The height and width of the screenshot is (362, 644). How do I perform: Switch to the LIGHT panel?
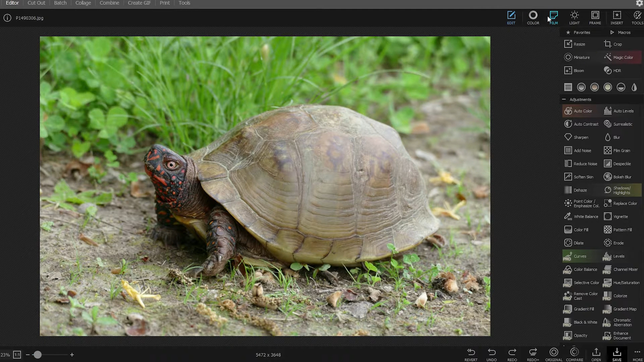(x=575, y=18)
